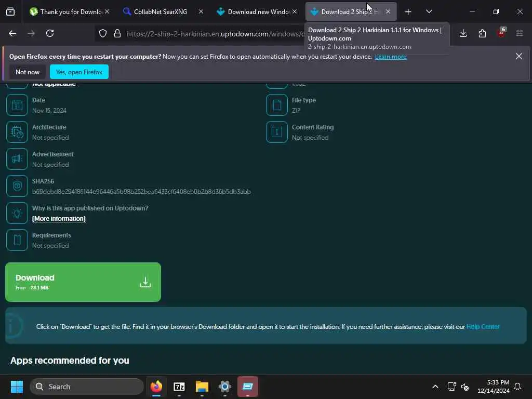Open the Windows Start menu
532x399 pixels.
pos(17,387)
